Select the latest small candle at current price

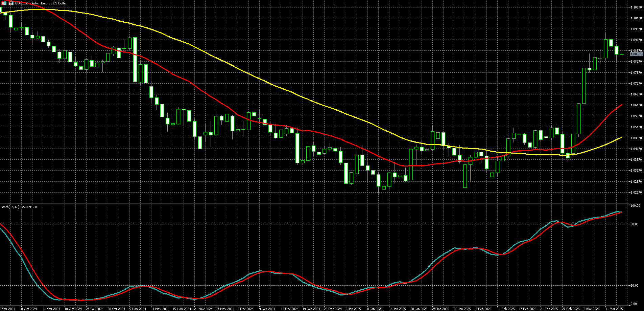click(622, 54)
